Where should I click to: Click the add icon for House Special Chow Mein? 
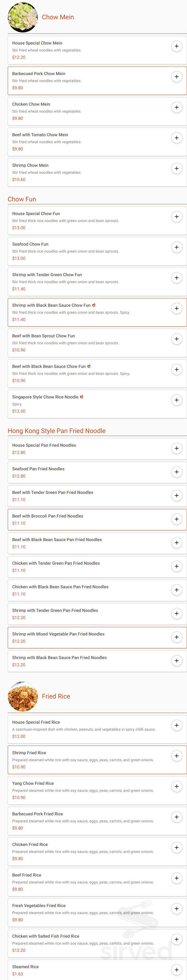point(177,46)
